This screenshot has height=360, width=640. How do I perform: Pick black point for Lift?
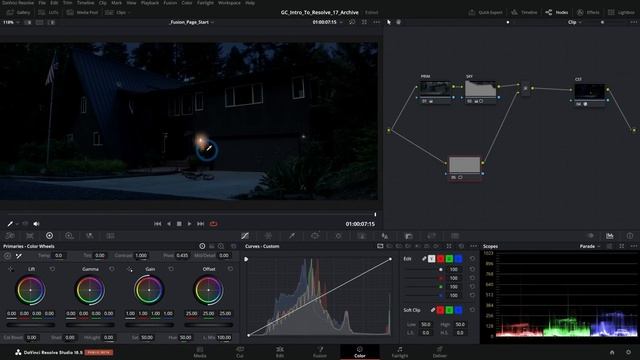tap(11, 269)
